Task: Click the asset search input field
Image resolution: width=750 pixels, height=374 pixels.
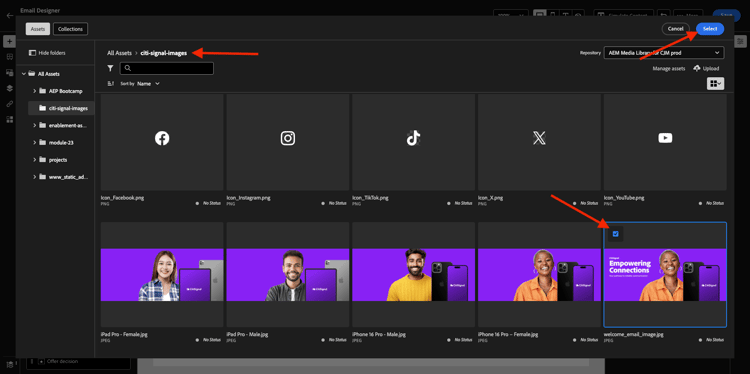Action: pyautogui.click(x=166, y=68)
